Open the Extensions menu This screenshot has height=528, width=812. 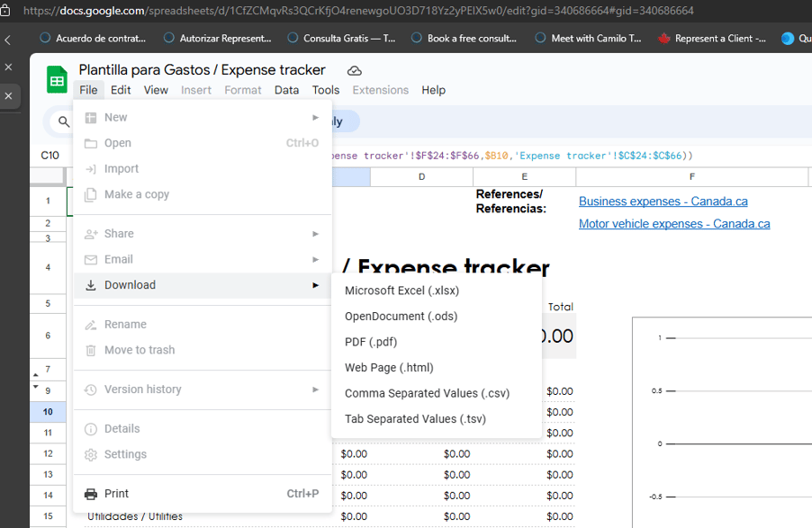click(381, 90)
